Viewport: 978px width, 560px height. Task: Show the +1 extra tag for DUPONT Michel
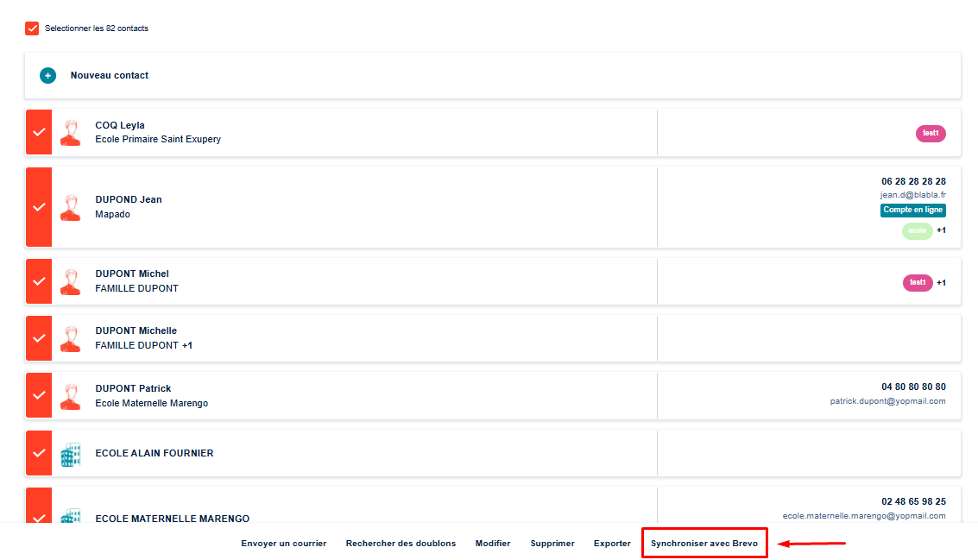tap(941, 283)
